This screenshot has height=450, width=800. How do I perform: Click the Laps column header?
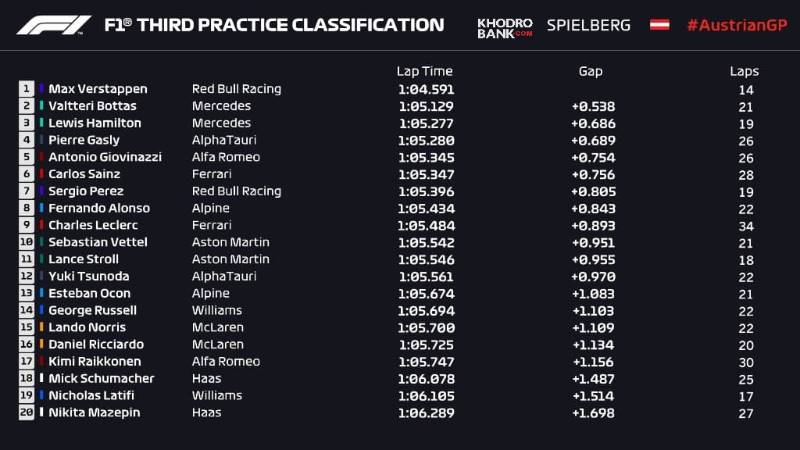744,71
